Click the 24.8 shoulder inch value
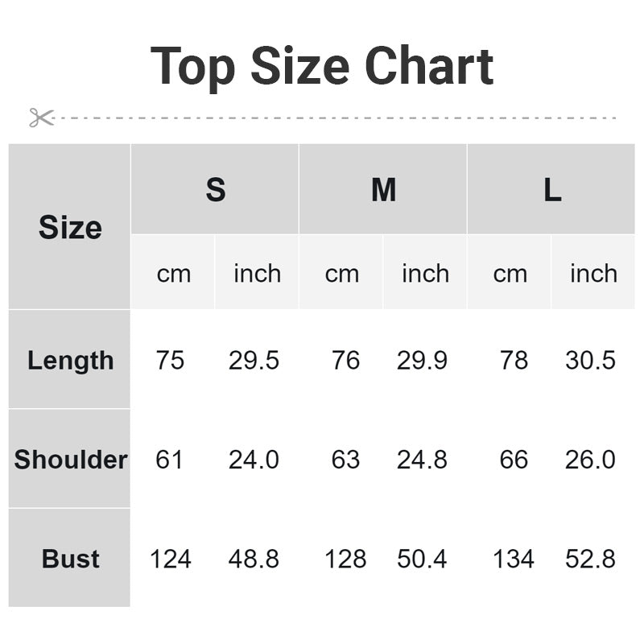Screen dimensions: 644x644 422,459
